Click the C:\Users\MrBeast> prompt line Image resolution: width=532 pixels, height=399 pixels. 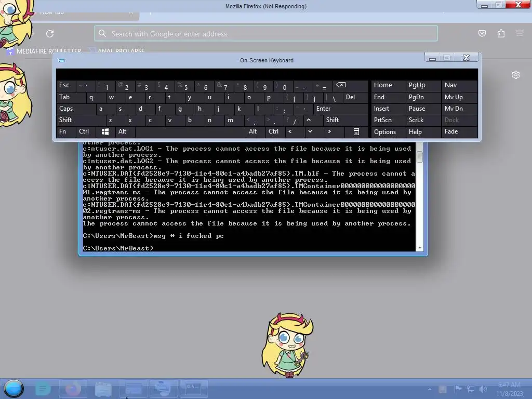pyautogui.click(x=118, y=248)
